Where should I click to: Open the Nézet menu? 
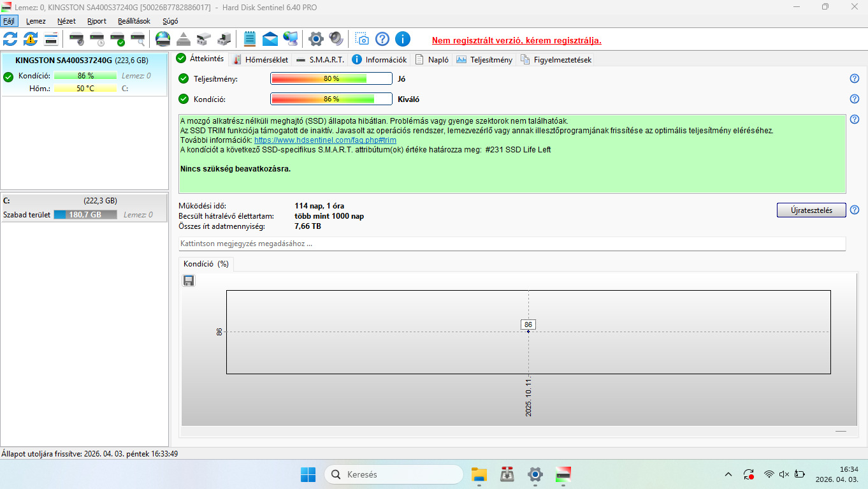tap(66, 21)
